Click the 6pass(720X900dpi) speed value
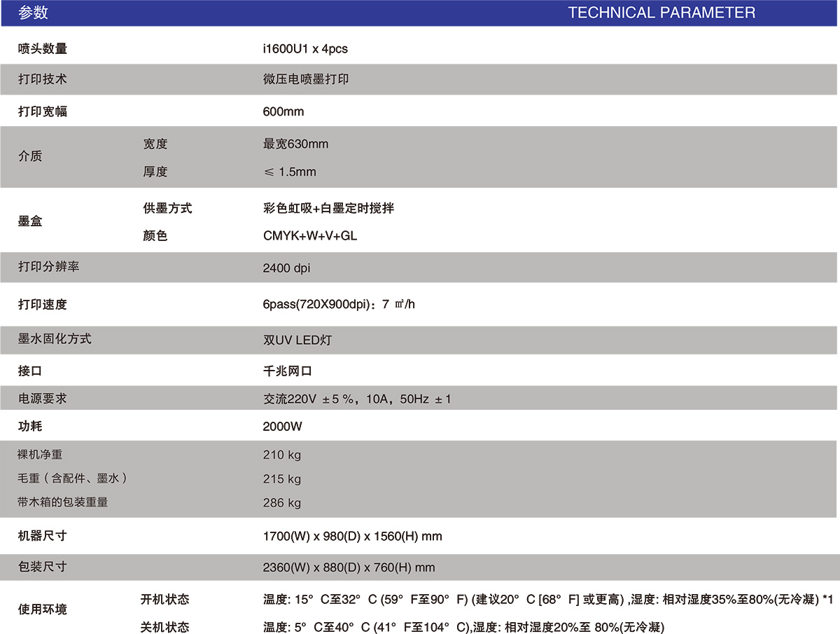Viewport: 840px width, 634px height. click(x=339, y=305)
